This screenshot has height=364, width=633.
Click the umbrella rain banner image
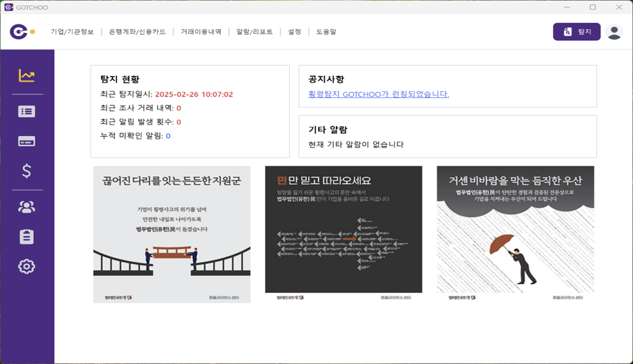[x=515, y=234]
